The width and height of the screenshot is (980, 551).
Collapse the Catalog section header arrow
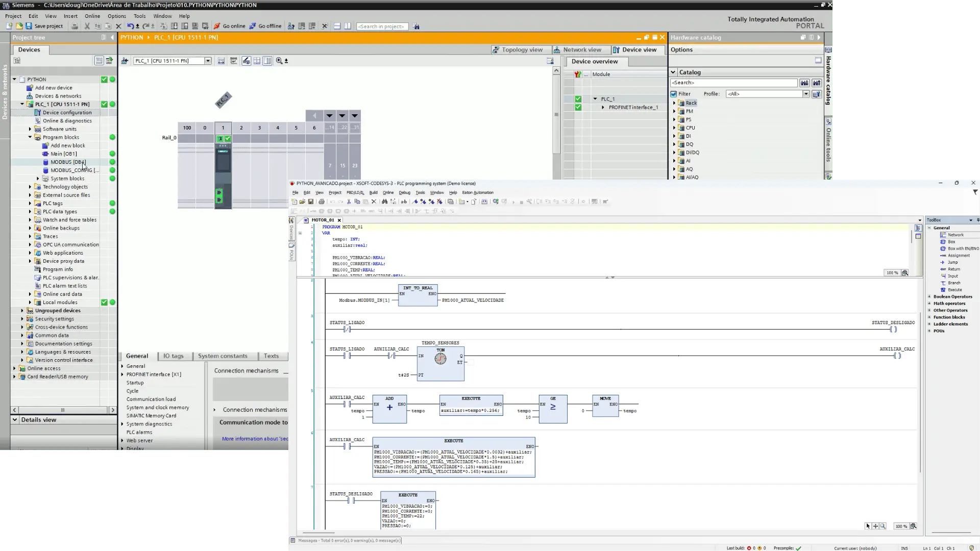click(x=673, y=72)
